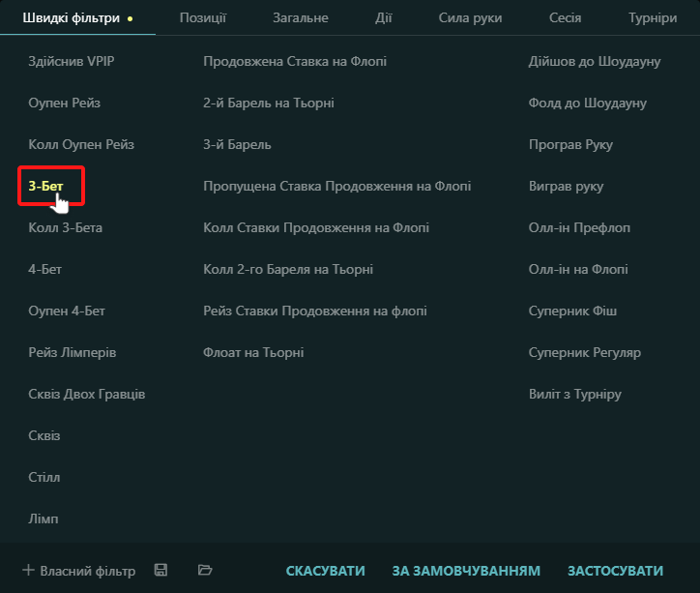The width and height of the screenshot is (700, 593).
Task: Choose Колл 2-го Бареля на Тьорні
Action: [x=288, y=269]
